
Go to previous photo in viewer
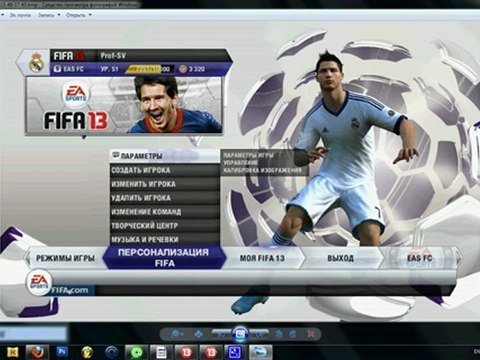pyautogui.click(x=222, y=333)
